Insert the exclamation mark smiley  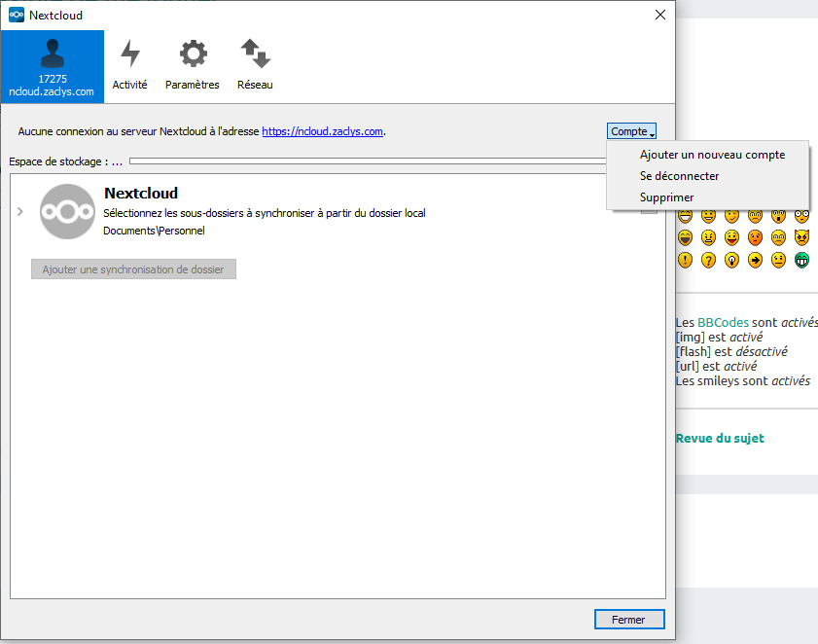pyautogui.click(x=685, y=260)
